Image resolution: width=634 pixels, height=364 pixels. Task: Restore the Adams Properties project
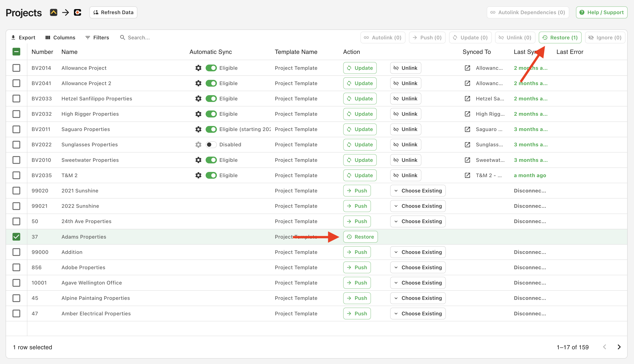tap(360, 237)
